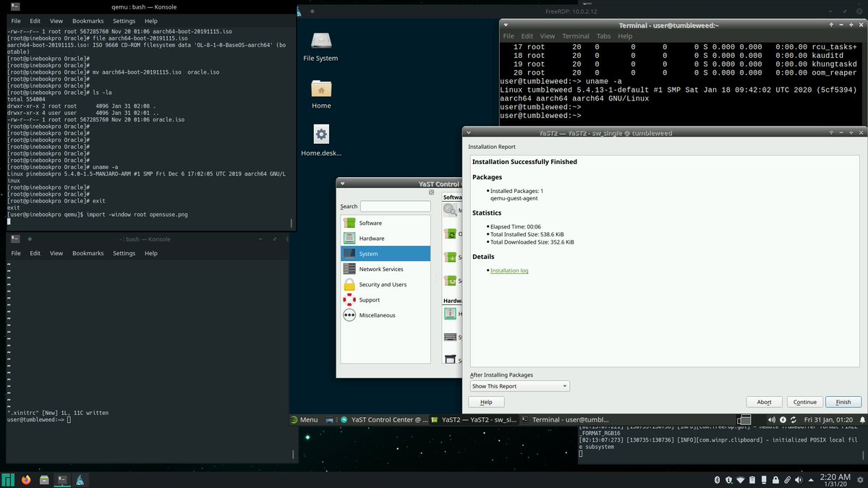Select the Network Services icon in YaST
This screenshot has height=488, width=868.
tap(349, 269)
